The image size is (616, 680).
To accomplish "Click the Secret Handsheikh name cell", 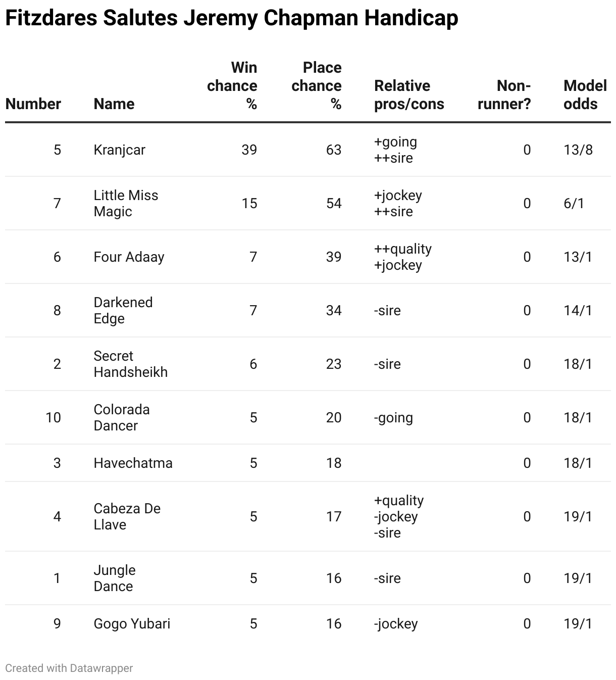I will click(x=130, y=364).
